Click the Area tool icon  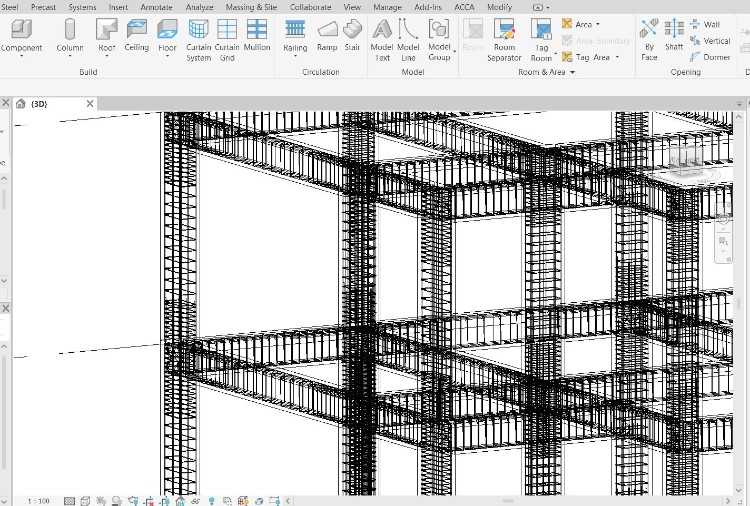point(567,23)
